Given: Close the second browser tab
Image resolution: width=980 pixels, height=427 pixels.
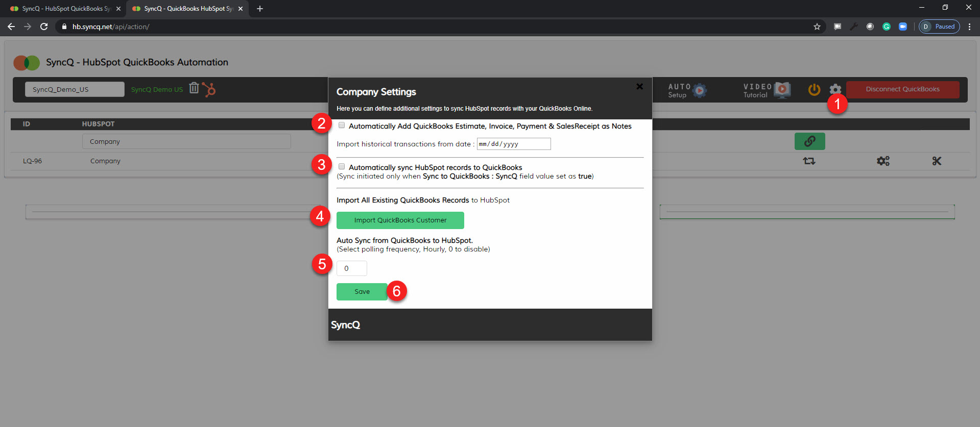Looking at the screenshot, I should pyautogui.click(x=241, y=9).
